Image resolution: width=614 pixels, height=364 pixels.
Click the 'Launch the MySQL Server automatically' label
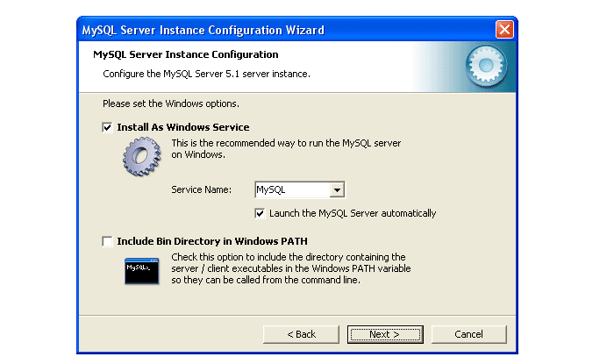tap(352, 213)
